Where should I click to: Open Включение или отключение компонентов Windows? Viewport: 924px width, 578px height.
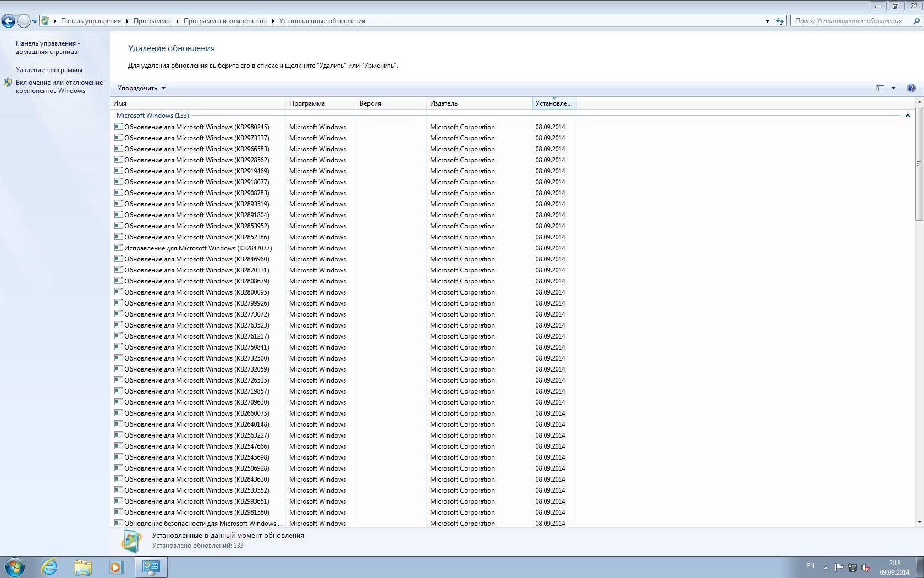(x=59, y=86)
